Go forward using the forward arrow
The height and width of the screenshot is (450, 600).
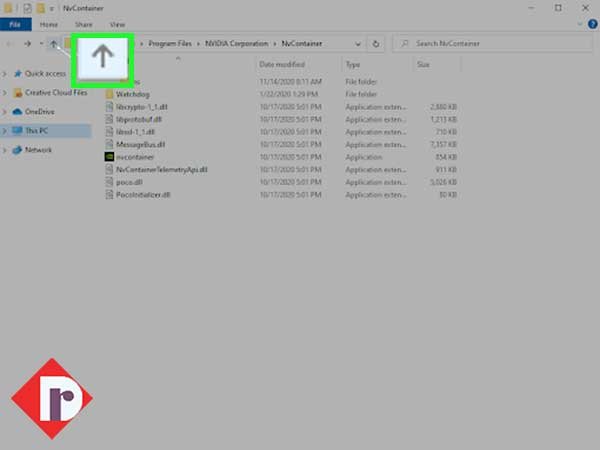pyautogui.click(x=27, y=44)
